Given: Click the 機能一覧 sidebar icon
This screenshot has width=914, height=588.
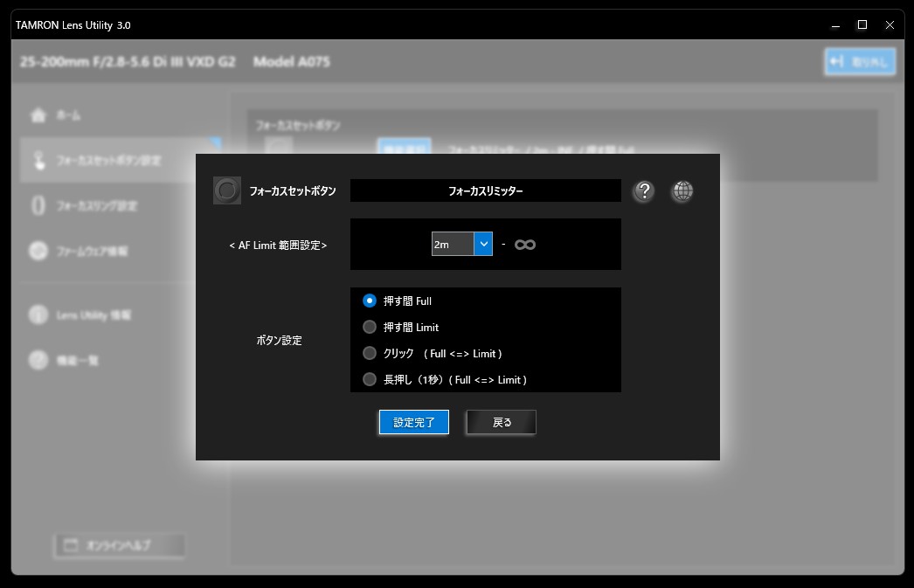Looking at the screenshot, I should pyautogui.click(x=38, y=359).
